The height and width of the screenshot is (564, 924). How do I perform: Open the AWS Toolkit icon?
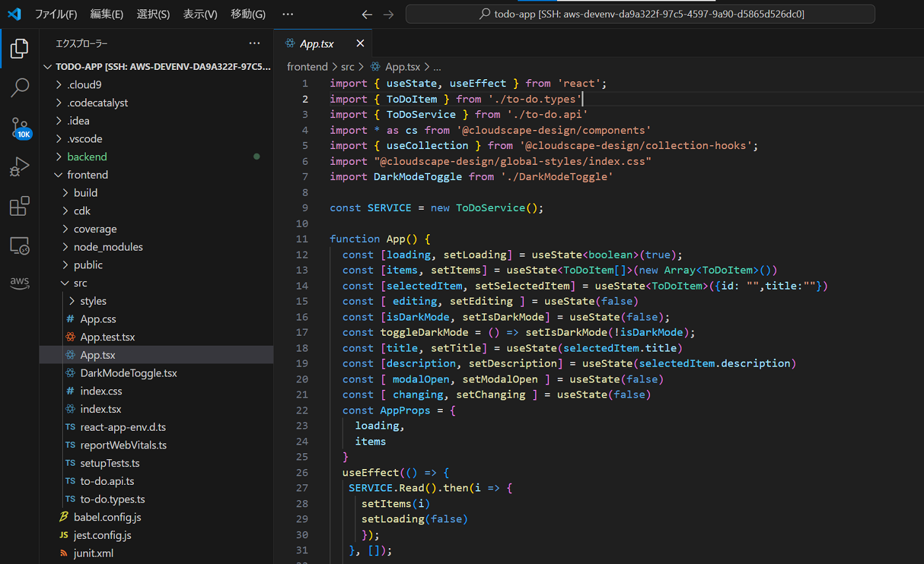20,282
